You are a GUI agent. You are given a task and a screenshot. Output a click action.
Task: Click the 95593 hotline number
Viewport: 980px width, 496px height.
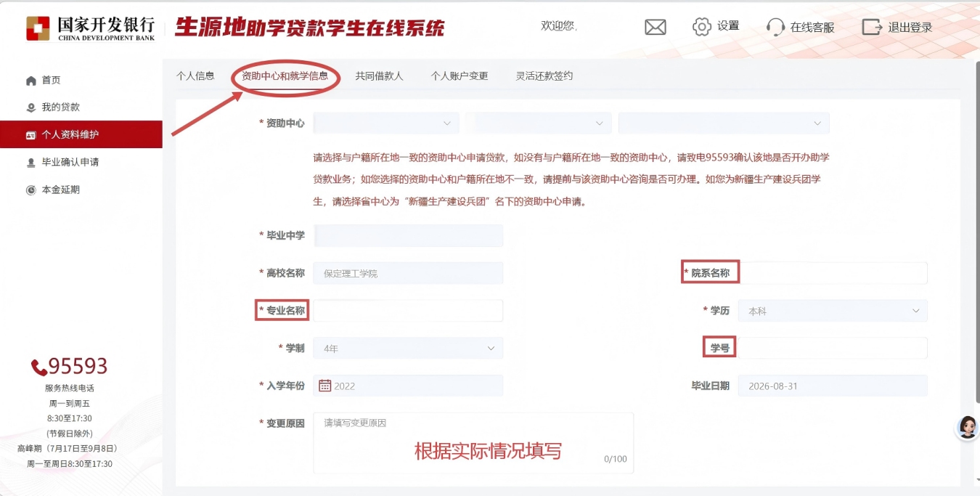tap(78, 366)
